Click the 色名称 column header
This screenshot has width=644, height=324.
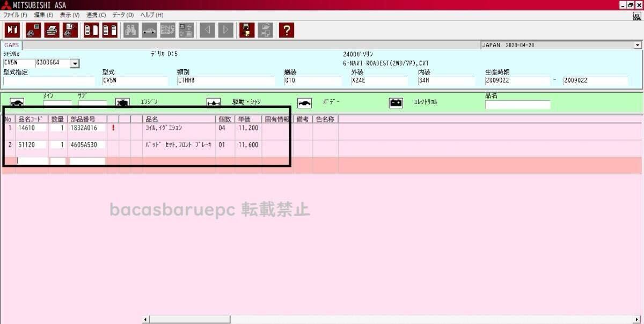pos(325,119)
